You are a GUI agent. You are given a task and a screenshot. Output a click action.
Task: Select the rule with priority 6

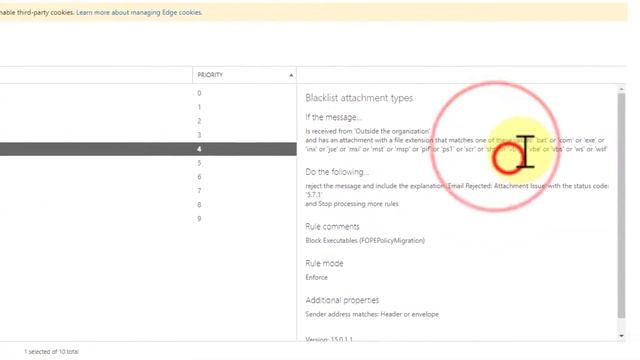(x=148, y=177)
